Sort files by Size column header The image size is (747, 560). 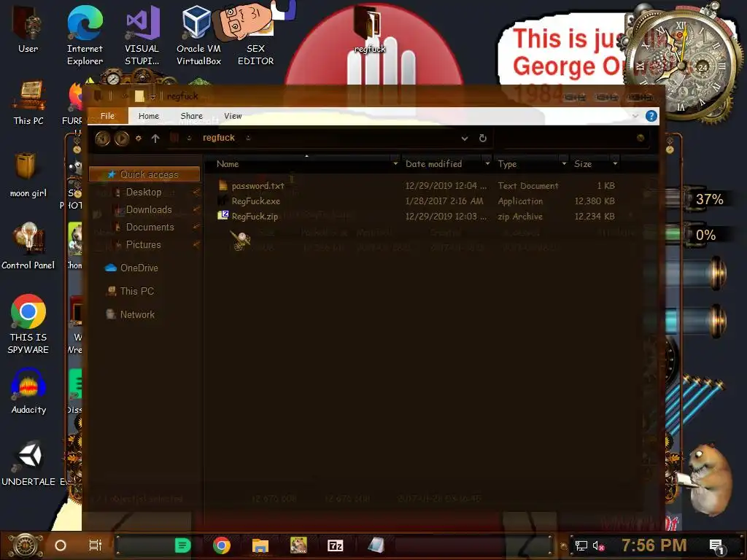pyautogui.click(x=583, y=164)
